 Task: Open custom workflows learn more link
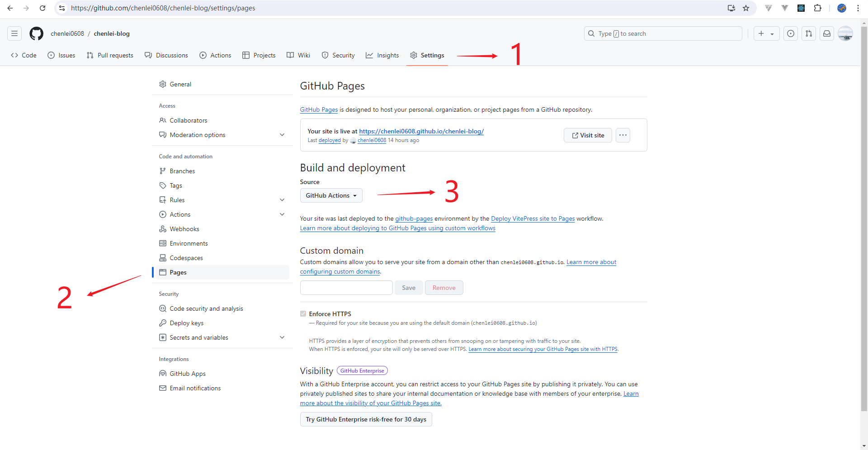[x=398, y=228]
